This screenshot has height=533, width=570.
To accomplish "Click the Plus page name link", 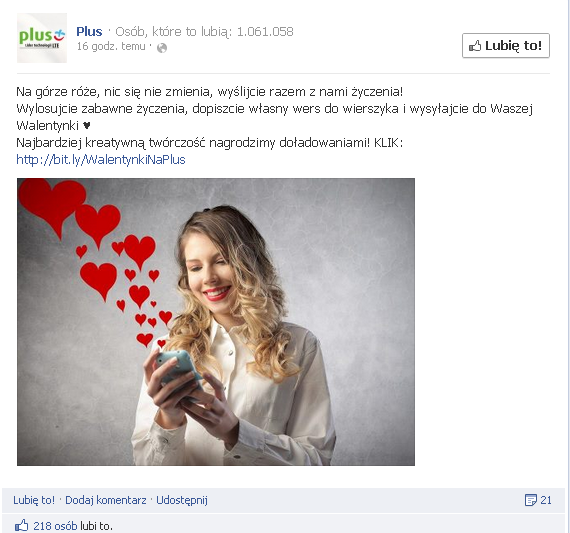I will pos(89,32).
